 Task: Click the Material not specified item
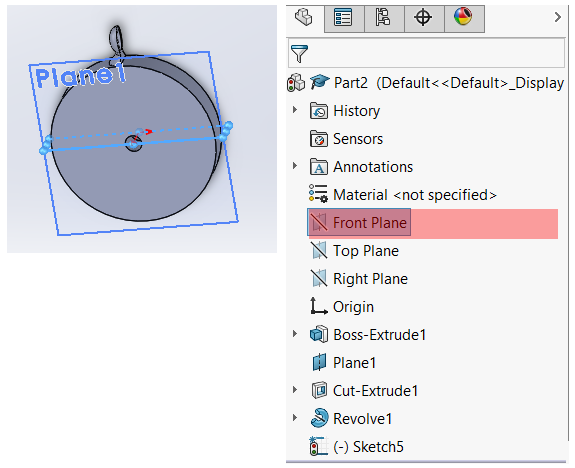(x=403, y=194)
